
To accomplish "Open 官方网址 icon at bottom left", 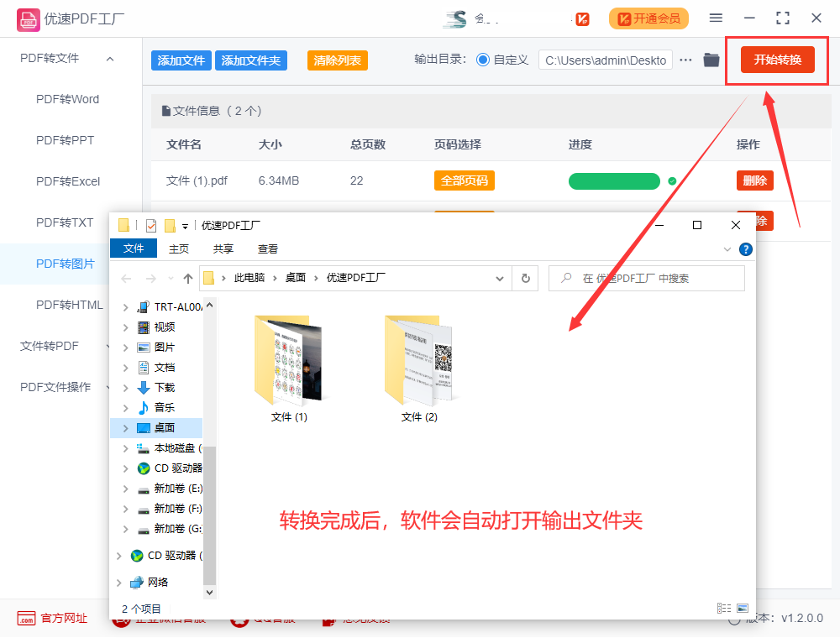I will pos(26,618).
